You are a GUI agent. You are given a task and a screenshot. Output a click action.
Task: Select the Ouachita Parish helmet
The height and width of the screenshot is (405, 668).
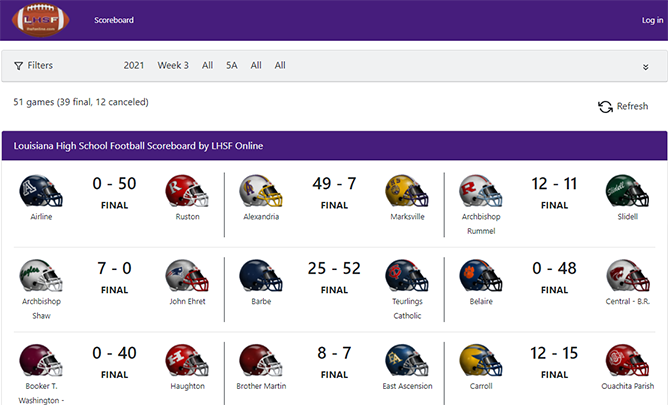click(x=627, y=360)
